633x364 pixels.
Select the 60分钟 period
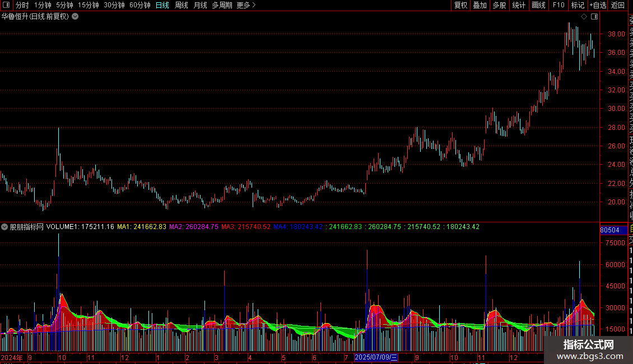pyautogui.click(x=139, y=5)
